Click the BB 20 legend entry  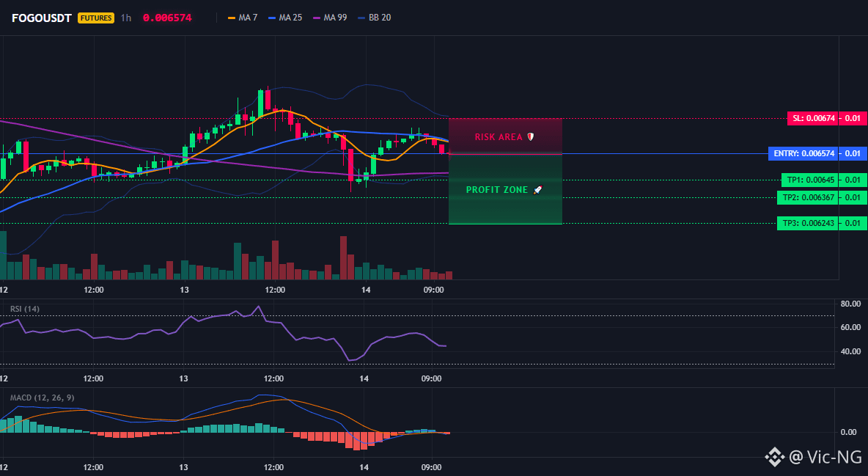374,18
